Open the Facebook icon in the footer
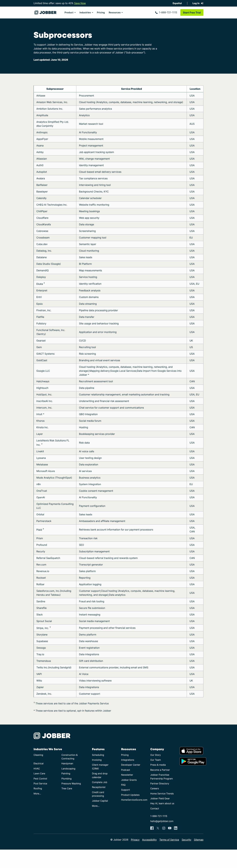The image size is (237, 868). tap(152, 828)
